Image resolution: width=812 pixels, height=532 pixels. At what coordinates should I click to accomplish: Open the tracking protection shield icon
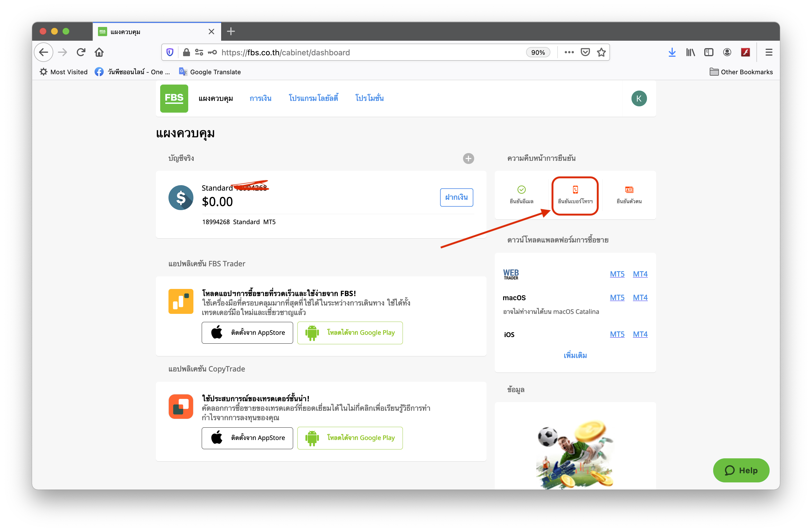(x=170, y=52)
